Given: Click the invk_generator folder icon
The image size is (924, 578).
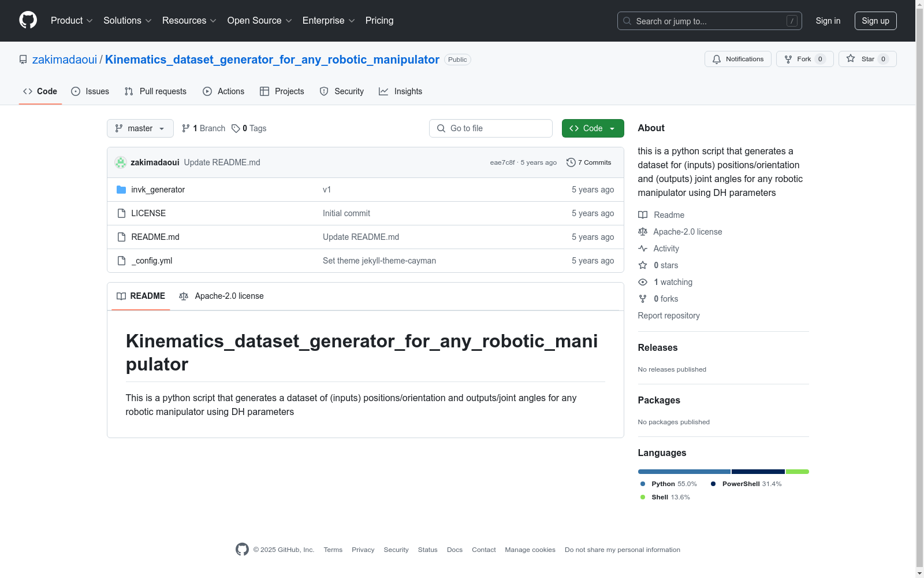Looking at the screenshot, I should click(x=121, y=190).
